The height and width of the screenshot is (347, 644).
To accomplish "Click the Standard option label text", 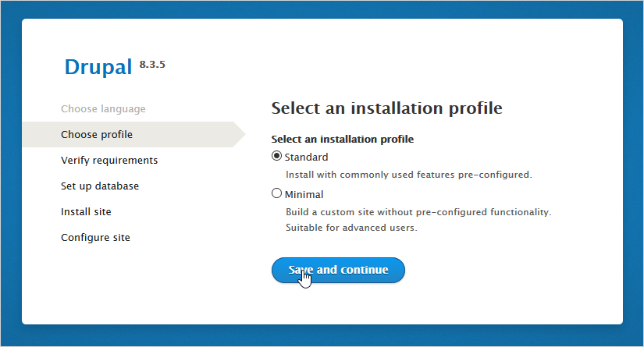I will tap(307, 158).
